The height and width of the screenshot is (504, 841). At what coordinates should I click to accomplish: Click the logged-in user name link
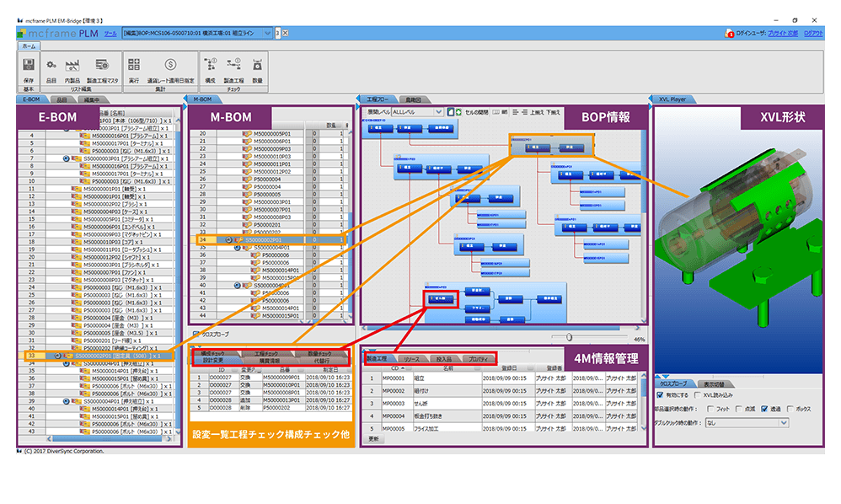pos(783,33)
